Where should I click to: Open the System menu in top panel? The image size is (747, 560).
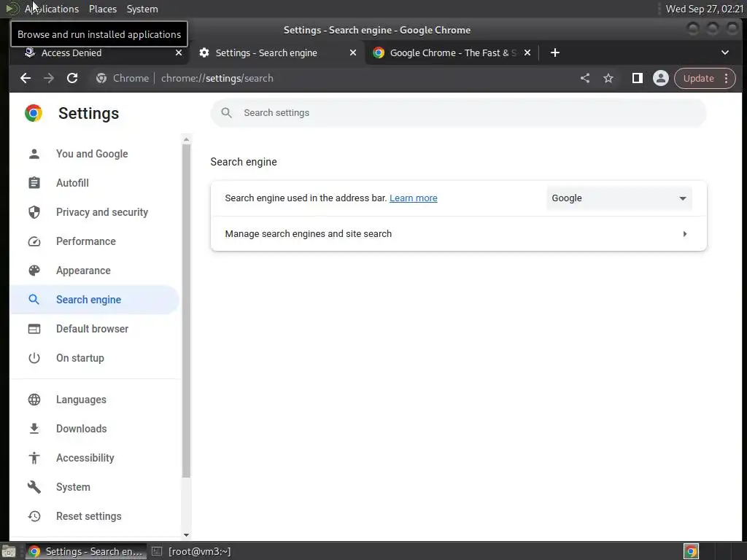click(x=142, y=9)
